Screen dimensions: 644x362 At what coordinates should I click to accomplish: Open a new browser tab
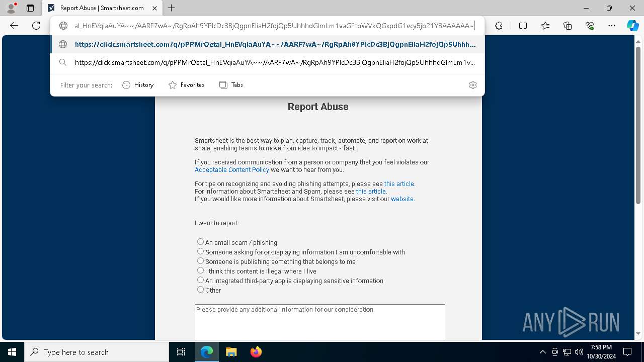click(171, 8)
